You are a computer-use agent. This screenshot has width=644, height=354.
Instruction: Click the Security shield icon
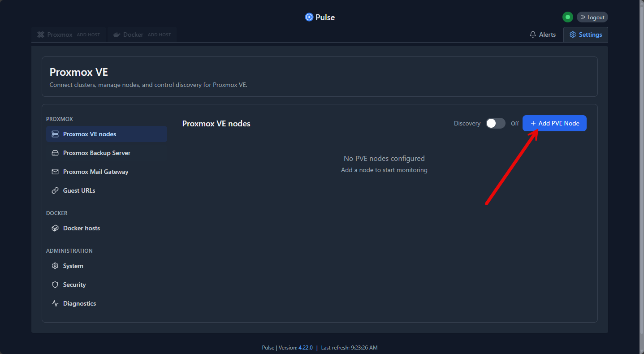pos(55,285)
